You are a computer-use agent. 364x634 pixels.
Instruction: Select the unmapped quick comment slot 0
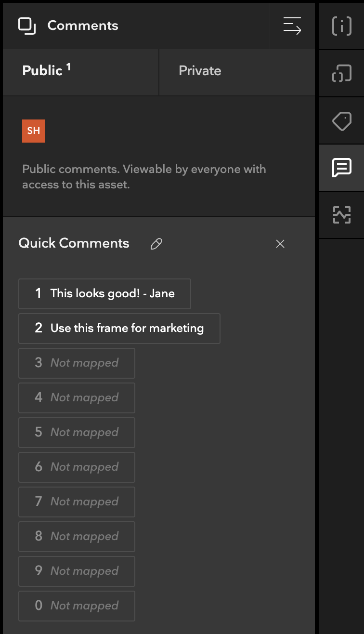click(x=77, y=606)
